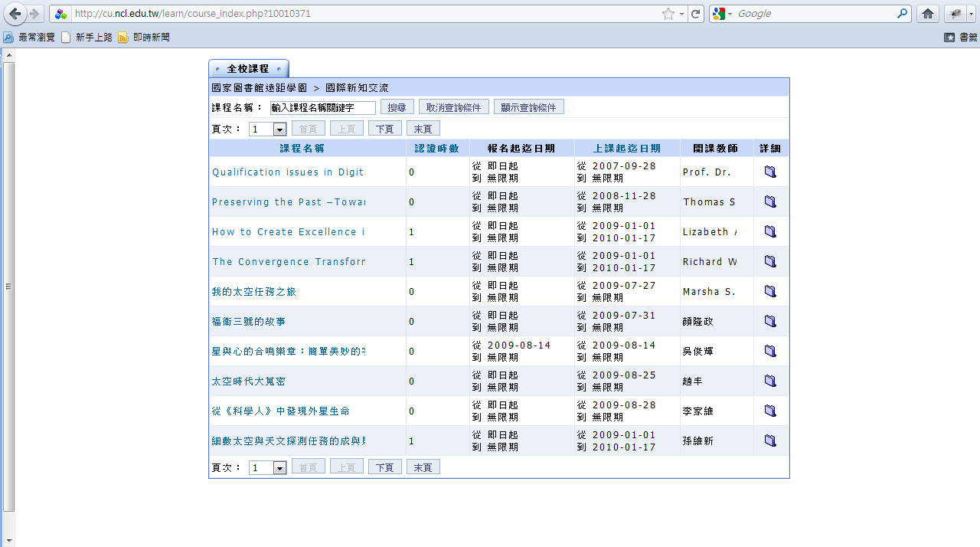Open 最常瀏覽 bookmarks toolbar item
This screenshot has width=980, height=547.
click(29, 37)
